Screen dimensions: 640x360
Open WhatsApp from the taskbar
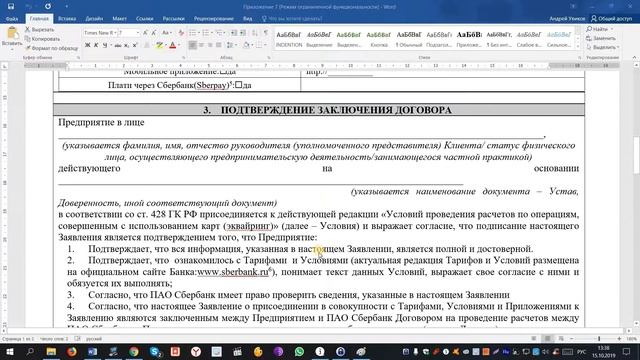pos(299,351)
